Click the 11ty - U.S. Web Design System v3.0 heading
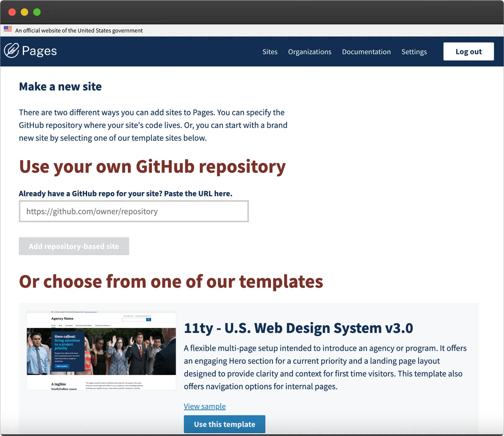504x436 pixels. (x=298, y=328)
